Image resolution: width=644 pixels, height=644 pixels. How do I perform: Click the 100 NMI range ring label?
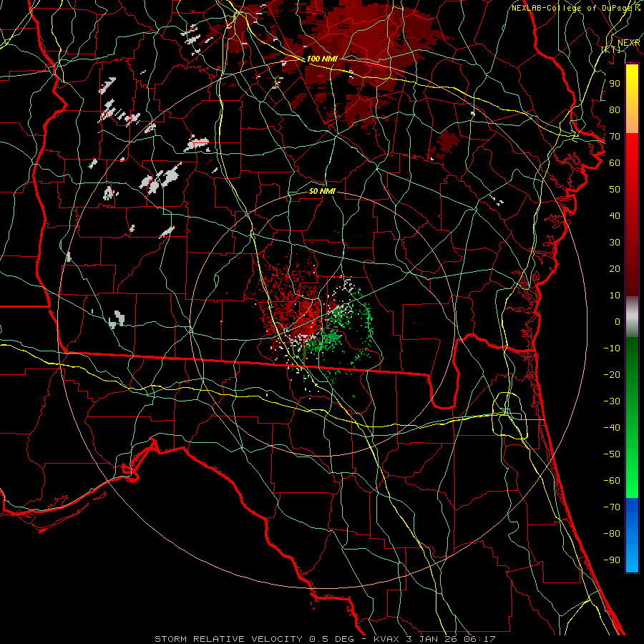pyautogui.click(x=322, y=59)
